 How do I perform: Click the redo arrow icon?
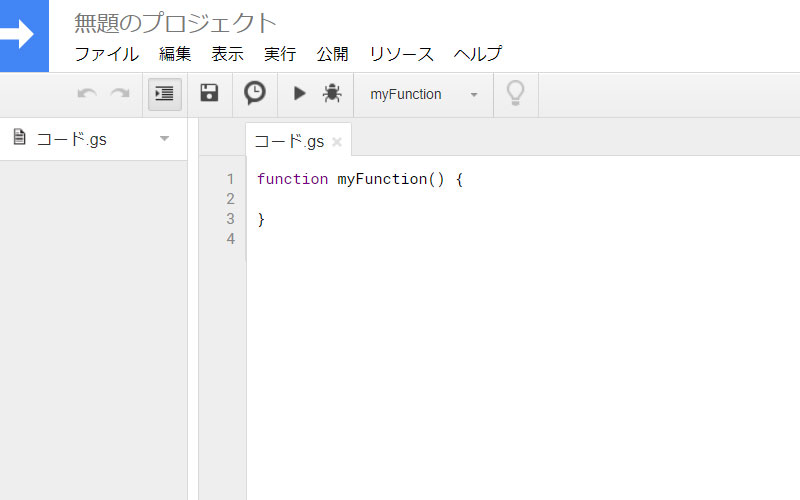(x=120, y=94)
